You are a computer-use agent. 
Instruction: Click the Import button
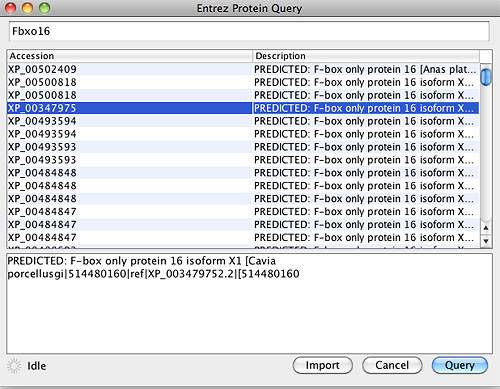point(322,365)
